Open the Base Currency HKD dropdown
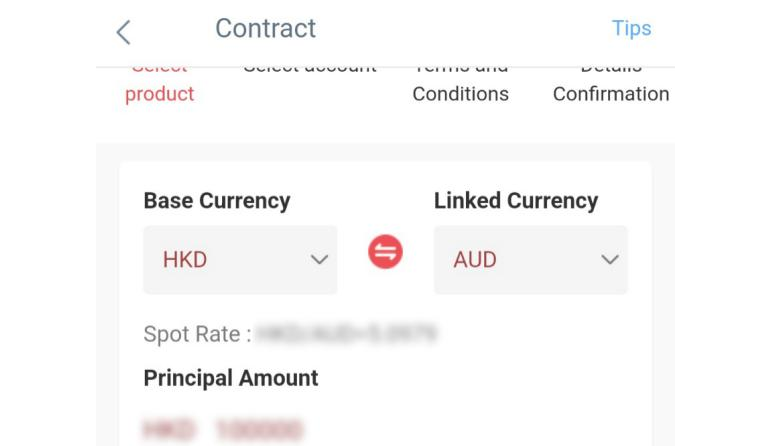The height and width of the screenshot is (446, 771). tap(240, 260)
